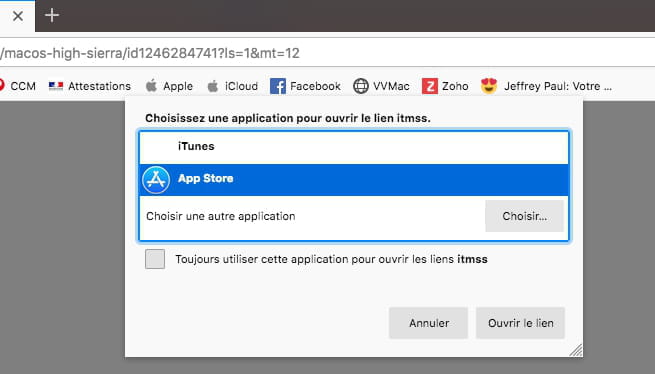Open the CCM bookmark
The height and width of the screenshot is (374, 655).
[x=17, y=86]
